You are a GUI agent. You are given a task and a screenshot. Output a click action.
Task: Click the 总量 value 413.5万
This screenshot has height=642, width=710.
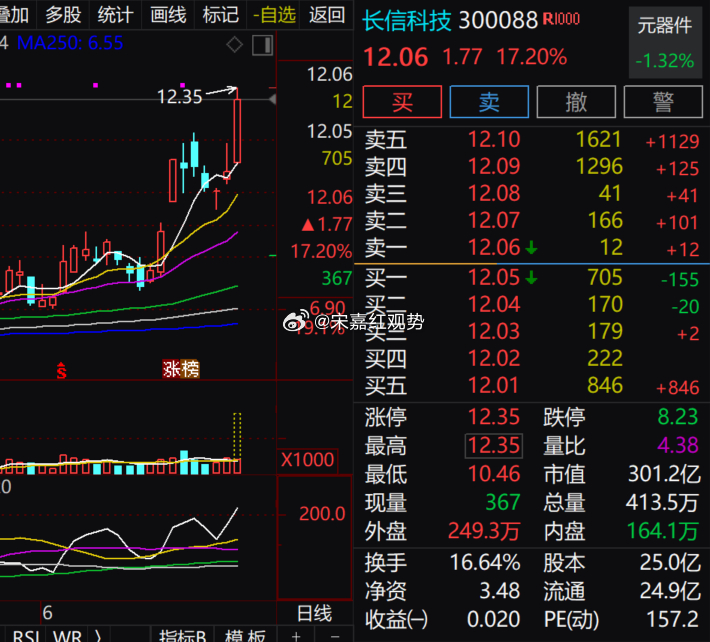click(662, 503)
